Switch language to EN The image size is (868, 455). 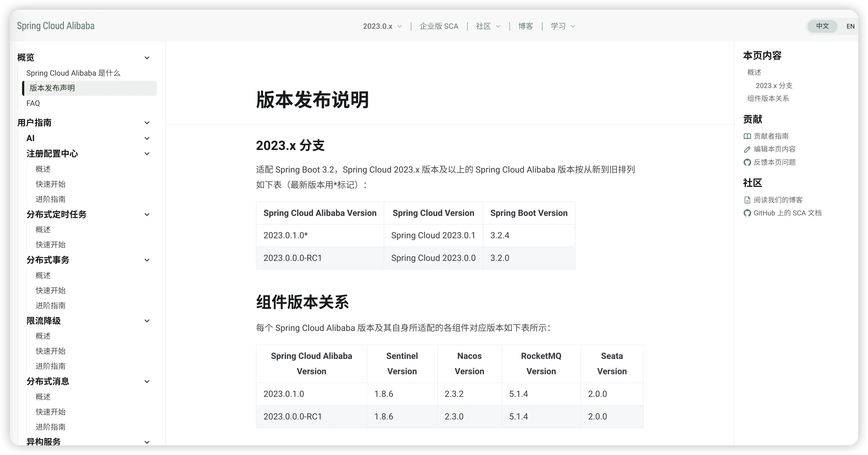point(850,26)
